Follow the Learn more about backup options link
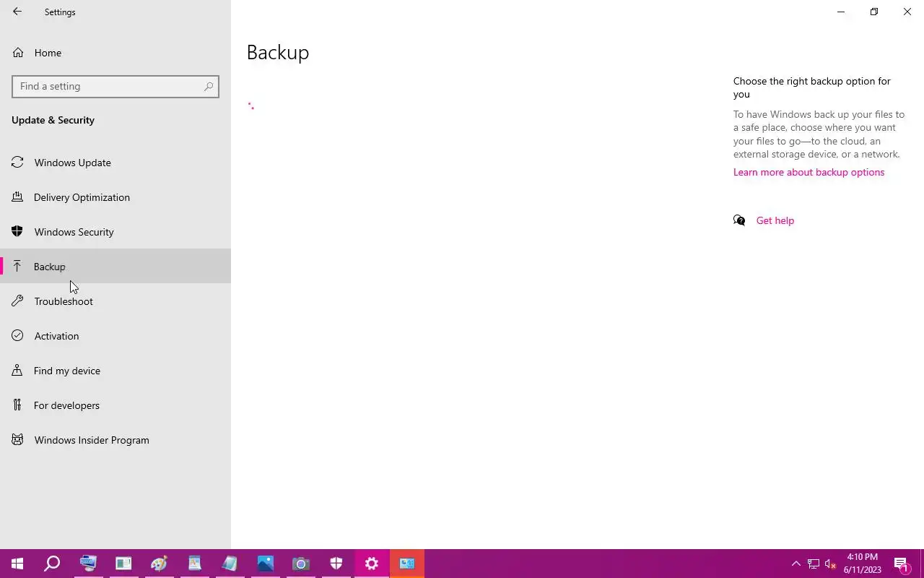This screenshot has height=578, width=924. (808, 172)
